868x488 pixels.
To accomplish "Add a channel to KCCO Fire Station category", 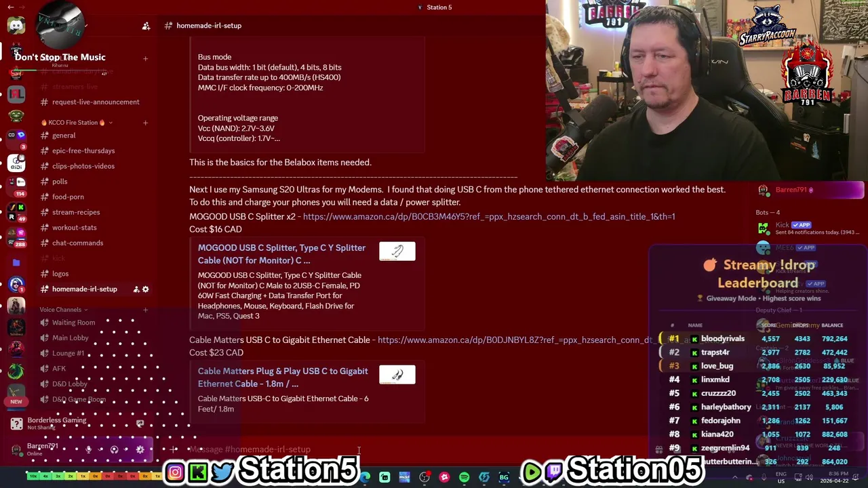I will point(145,123).
